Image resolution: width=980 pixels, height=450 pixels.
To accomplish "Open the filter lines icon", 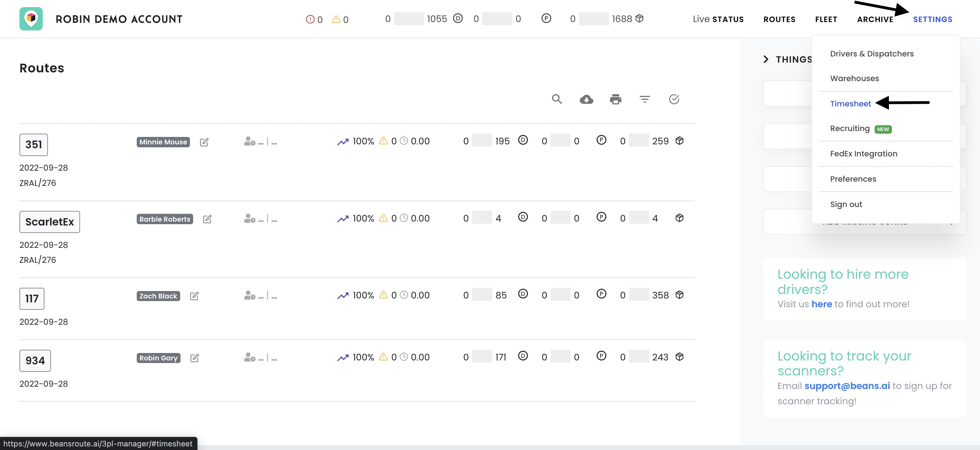I will (x=645, y=99).
